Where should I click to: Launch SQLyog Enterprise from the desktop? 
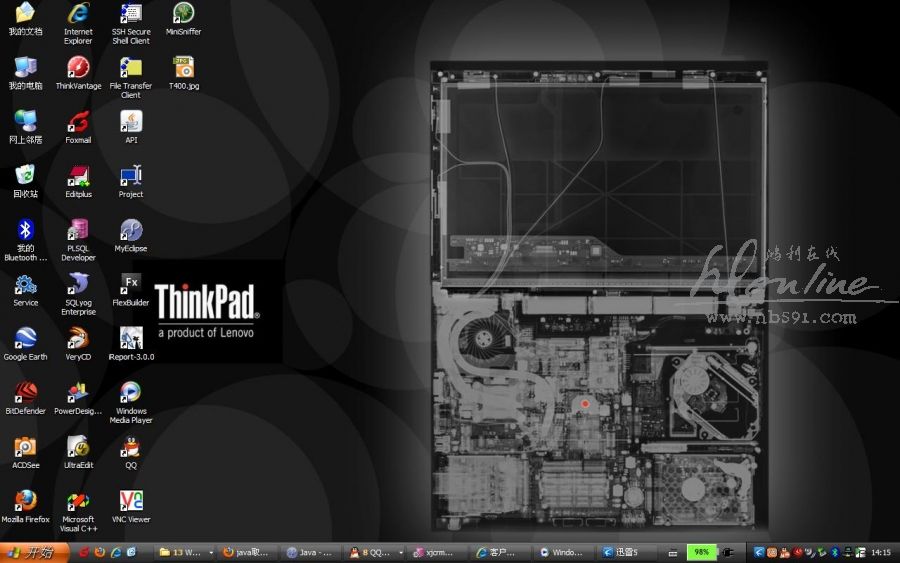point(78,286)
